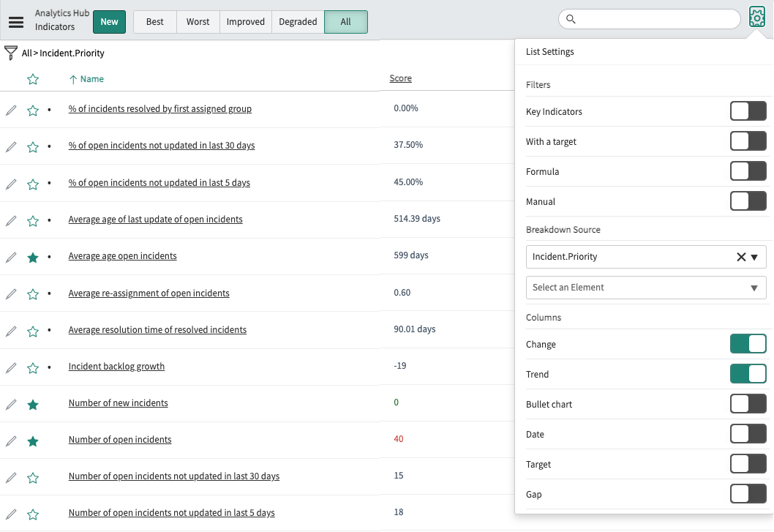Edit '% of open incidents not updated in last 5 days'
The width and height of the screenshot is (774, 532).
pos(11,184)
